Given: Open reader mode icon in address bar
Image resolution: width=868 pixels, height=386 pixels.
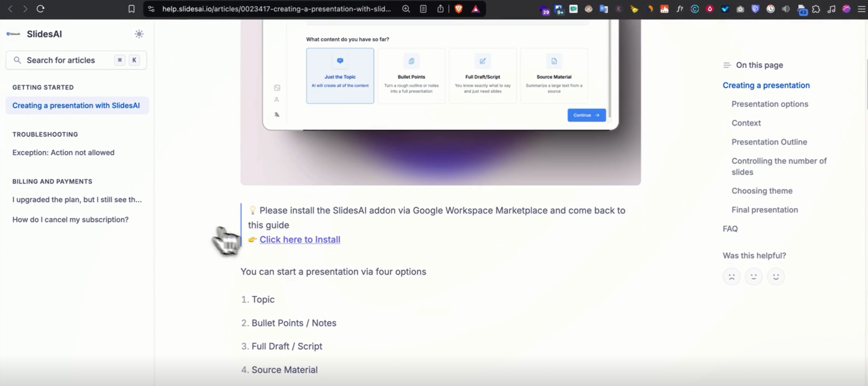Looking at the screenshot, I should pyautogui.click(x=423, y=9).
